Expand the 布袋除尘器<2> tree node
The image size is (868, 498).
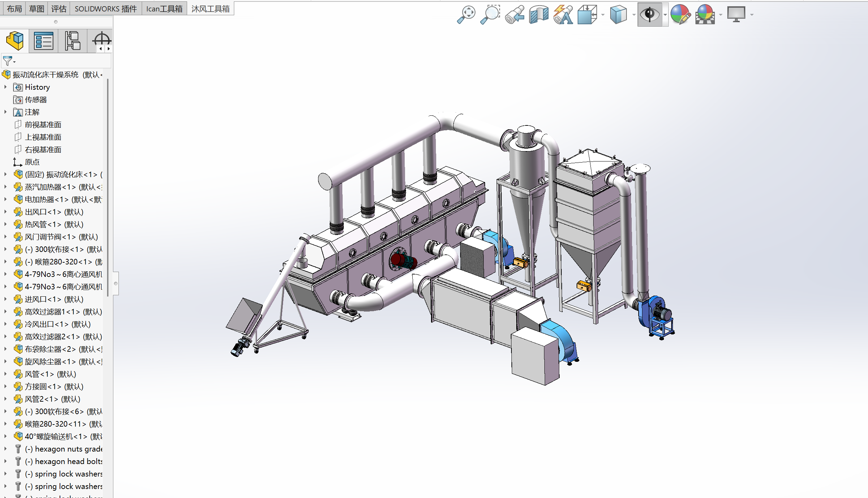[6, 349]
